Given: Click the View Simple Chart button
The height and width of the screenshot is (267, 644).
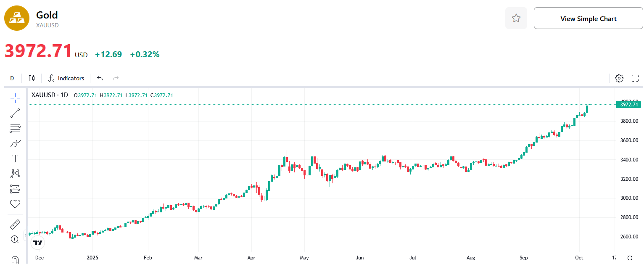Looking at the screenshot, I should 588,19.
